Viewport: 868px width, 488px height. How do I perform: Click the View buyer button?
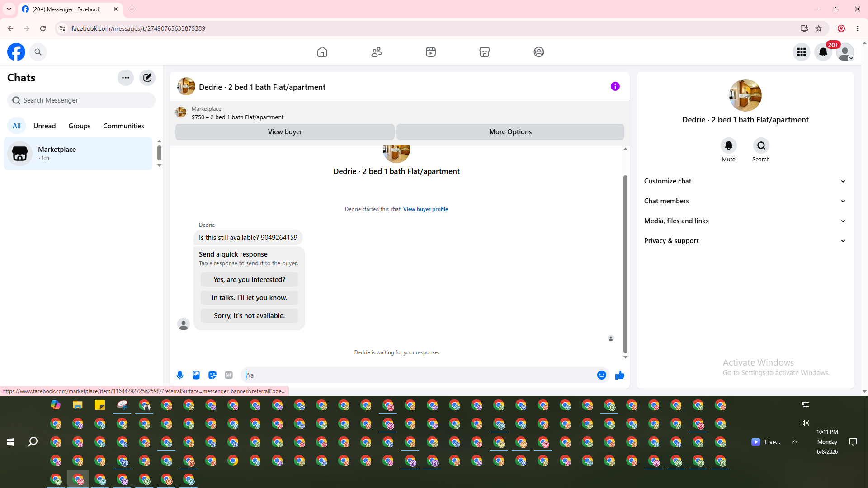(285, 132)
